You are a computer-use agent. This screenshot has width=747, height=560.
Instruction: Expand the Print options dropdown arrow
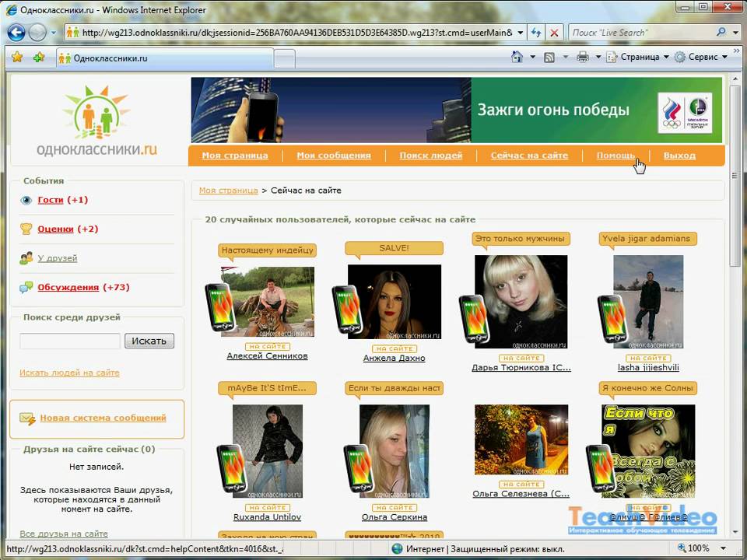pos(598,57)
